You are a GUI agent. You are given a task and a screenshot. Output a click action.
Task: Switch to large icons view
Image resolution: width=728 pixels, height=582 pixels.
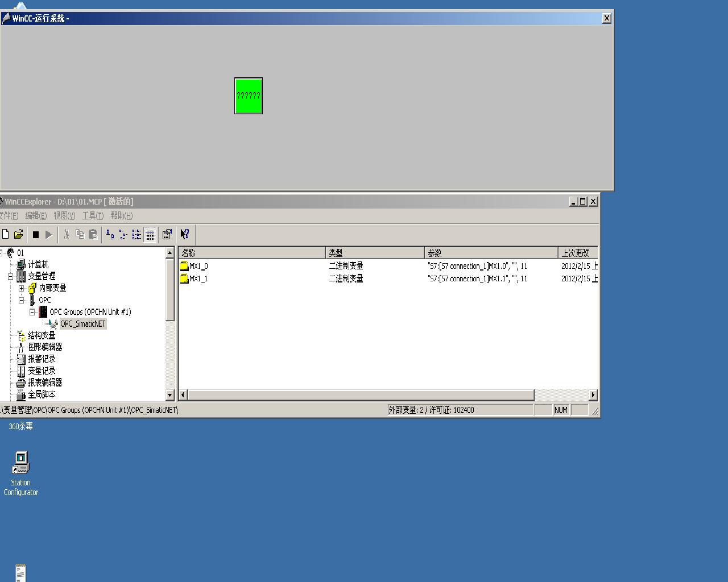coord(110,234)
